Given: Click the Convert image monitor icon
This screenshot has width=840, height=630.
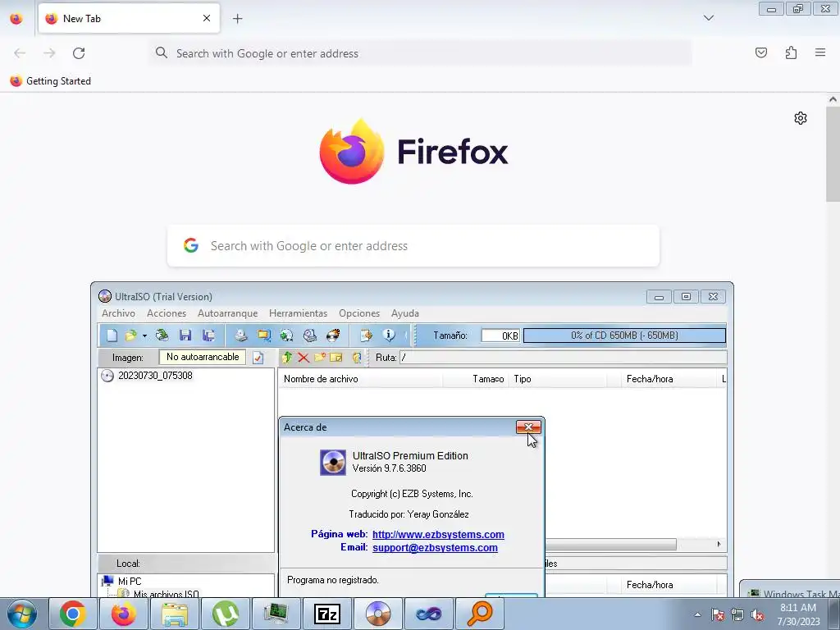Looking at the screenshot, I should point(263,336).
